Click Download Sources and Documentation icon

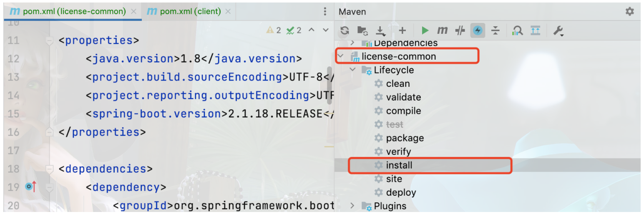coord(381,30)
